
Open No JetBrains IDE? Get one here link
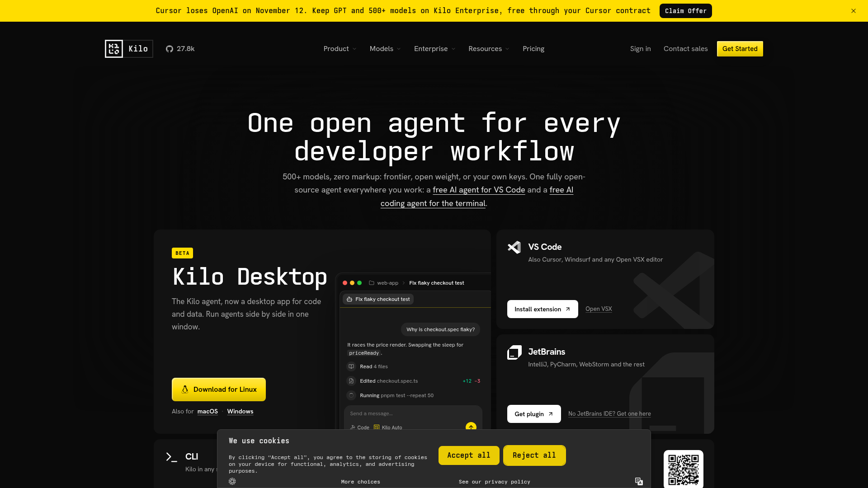pyautogui.click(x=609, y=414)
